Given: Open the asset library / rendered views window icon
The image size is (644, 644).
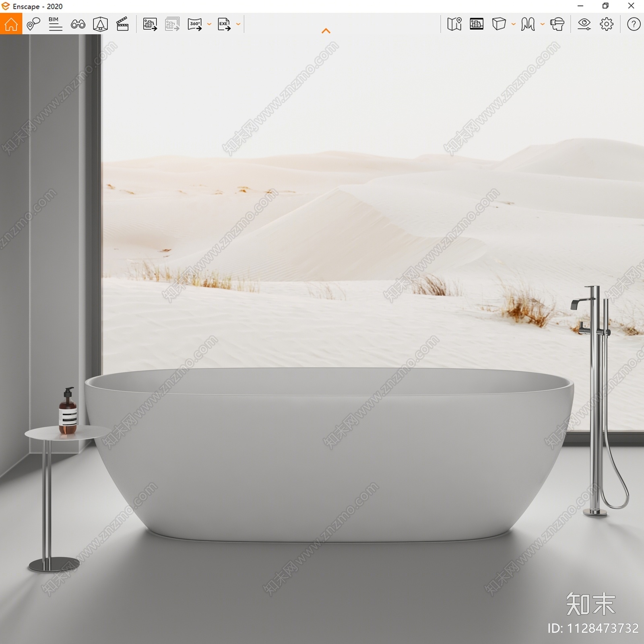Looking at the screenshot, I should tap(477, 24).
